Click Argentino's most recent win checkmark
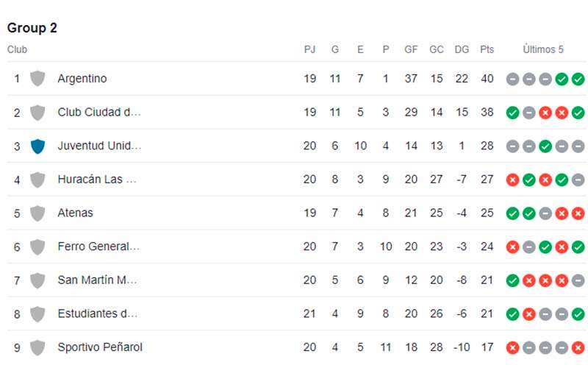 pos(578,79)
